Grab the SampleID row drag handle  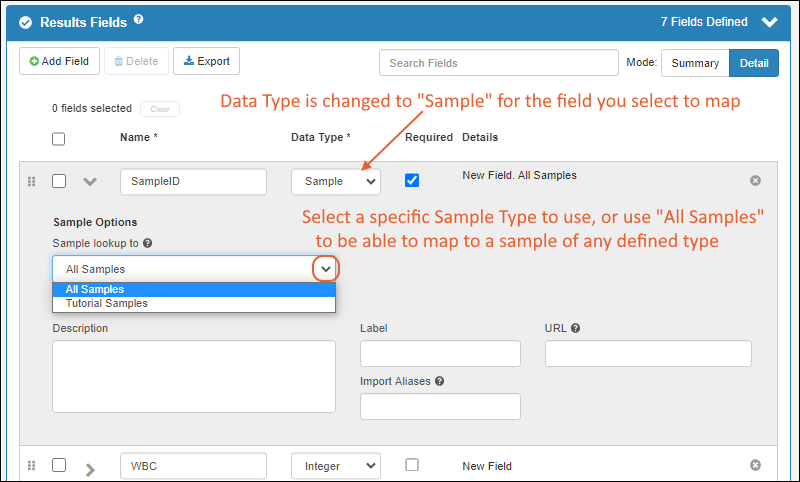pyautogui.click(x=31, y=182)
